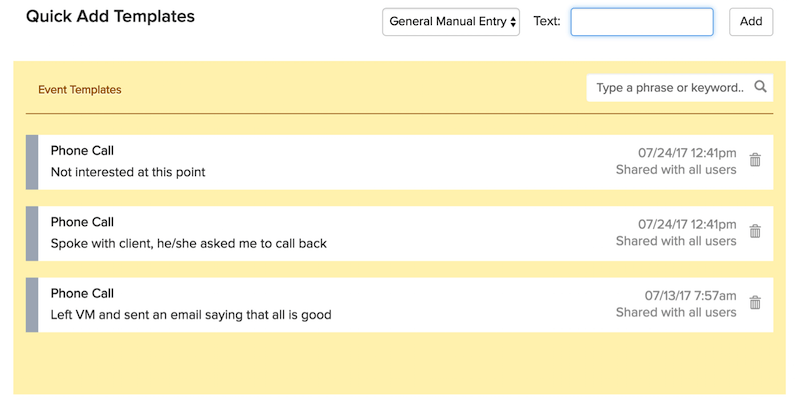Open 'Not interested at this point' template
The image size is (800, 400).
128,172
